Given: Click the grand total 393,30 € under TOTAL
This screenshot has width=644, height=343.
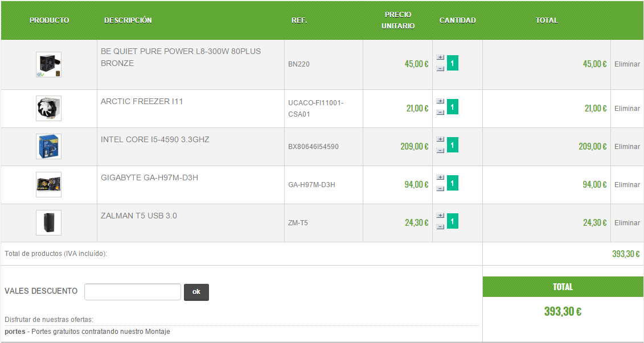Looking at the screenshot, I should pos(563,312).
